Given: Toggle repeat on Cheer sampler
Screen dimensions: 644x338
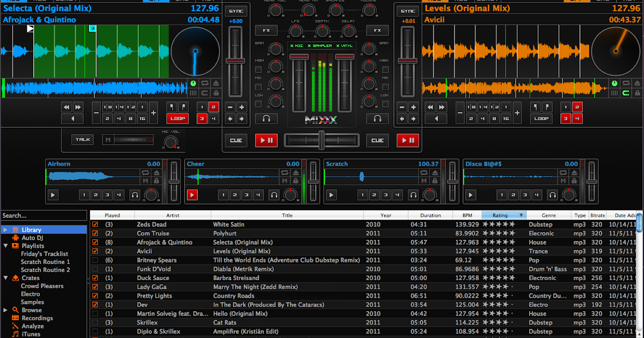Looking at the screenshot, I should (285, 173).
